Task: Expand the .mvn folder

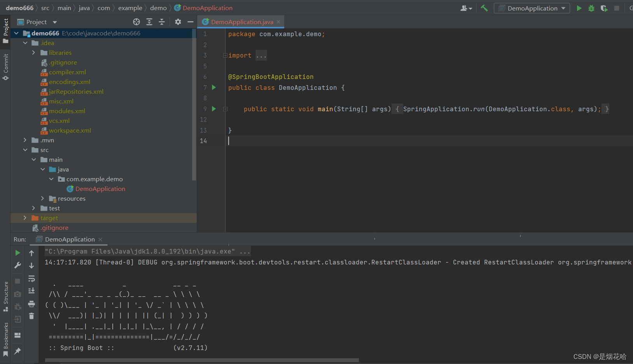Action: point(25,140)
